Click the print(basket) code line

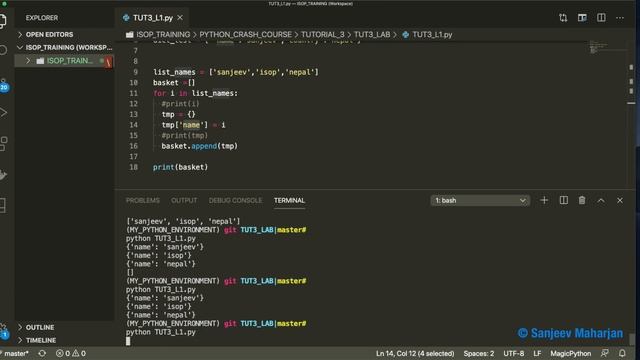click(x=180, y=167)
